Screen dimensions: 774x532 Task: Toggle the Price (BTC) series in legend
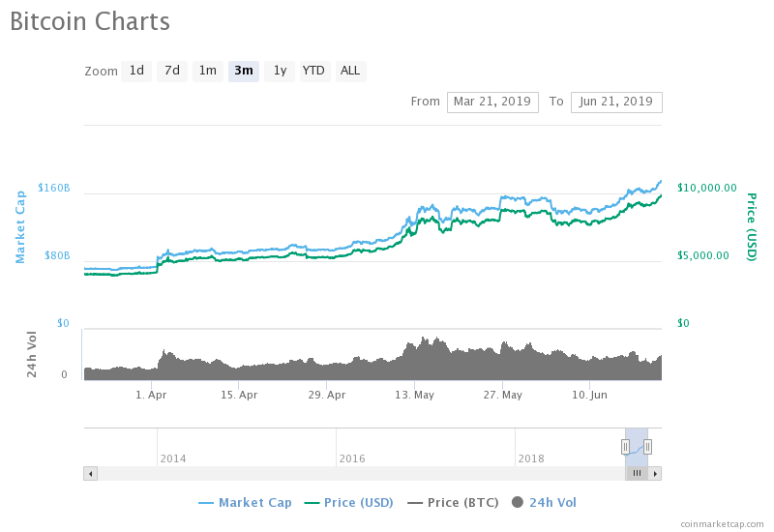pos(453,502)
